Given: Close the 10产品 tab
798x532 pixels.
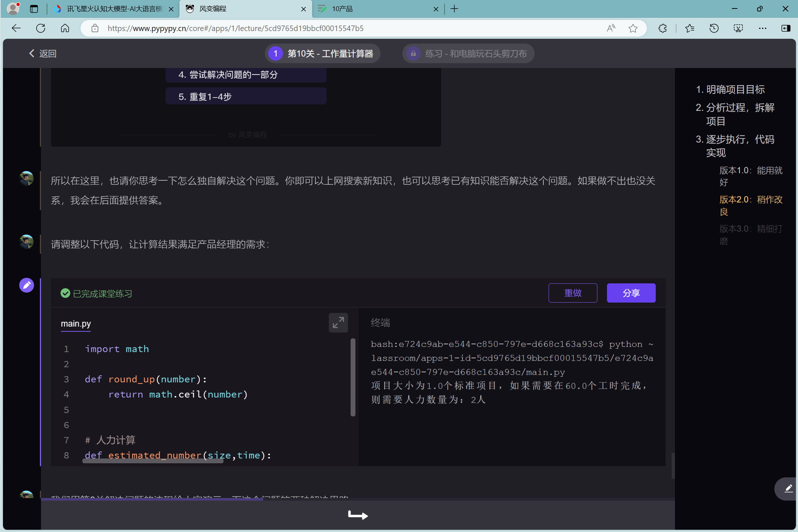Looking at the screenshot, I should click(x=436, y=9).
